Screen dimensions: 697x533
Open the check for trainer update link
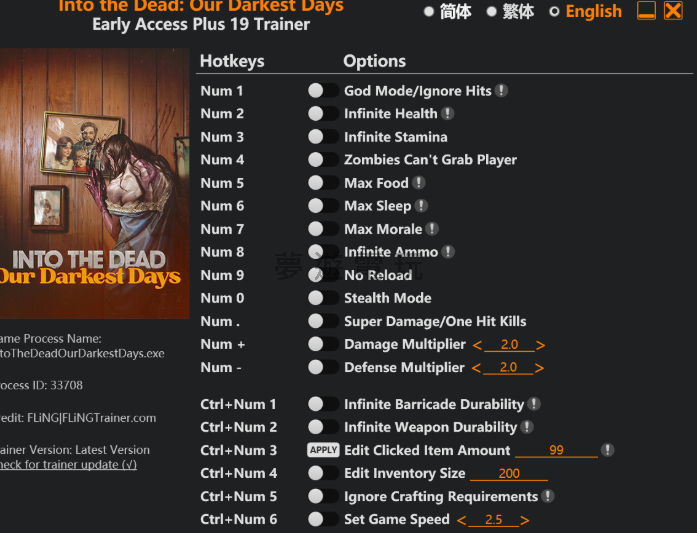[x=68, y=465]
